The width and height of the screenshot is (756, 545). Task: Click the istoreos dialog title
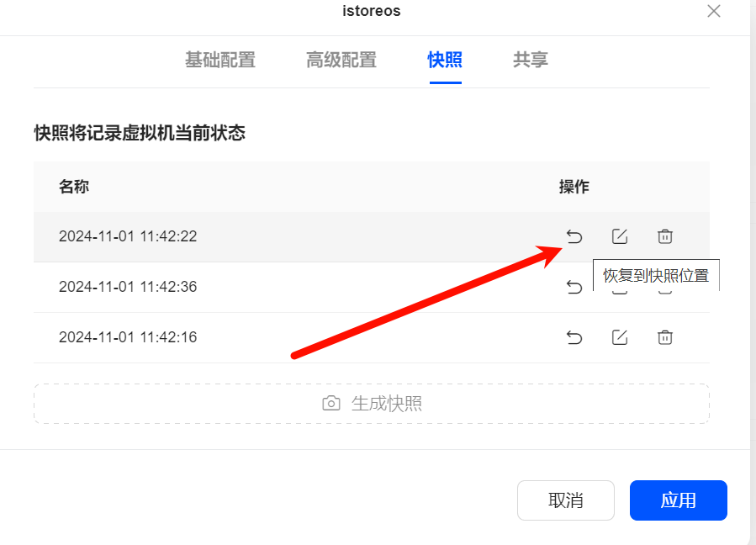(x=371, y=11)
